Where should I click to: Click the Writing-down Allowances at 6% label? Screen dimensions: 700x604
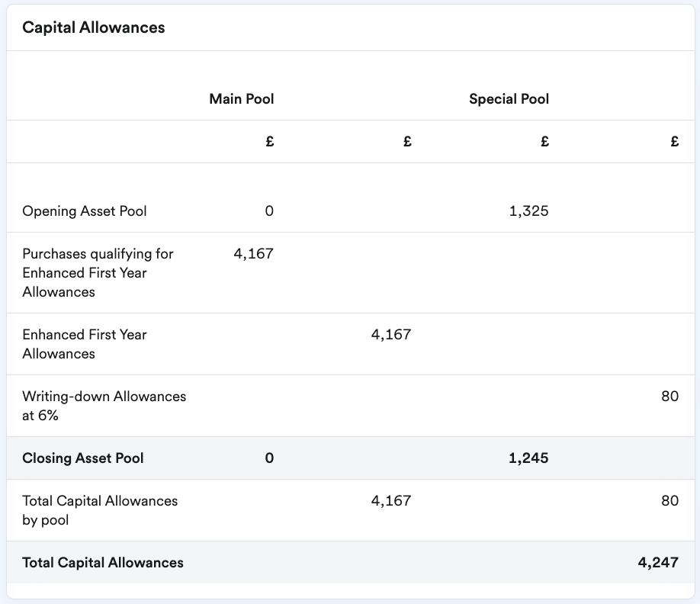(x=104, y=406)
